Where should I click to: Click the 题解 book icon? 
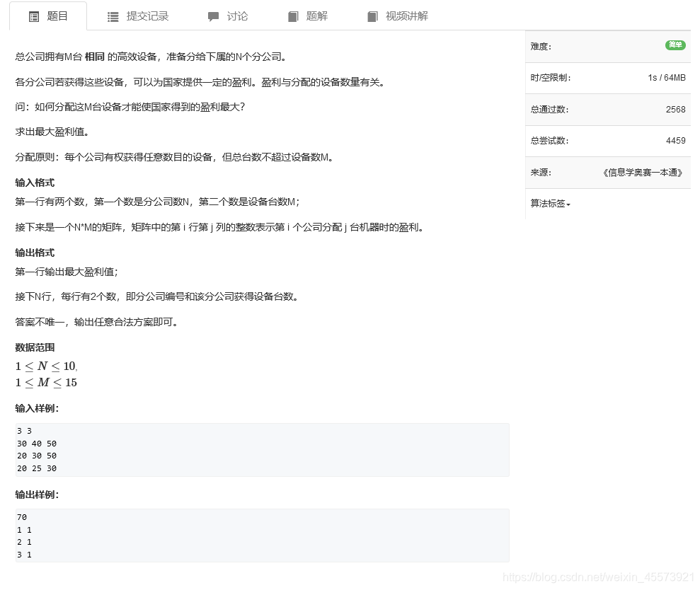click(293, 16)
